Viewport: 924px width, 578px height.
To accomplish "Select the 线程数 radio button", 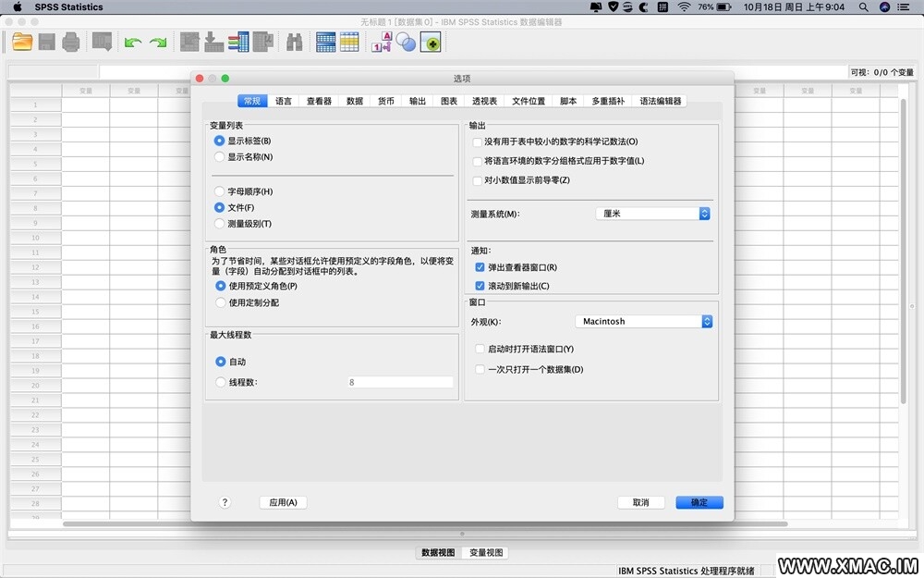I will click(x=221, y=382).
